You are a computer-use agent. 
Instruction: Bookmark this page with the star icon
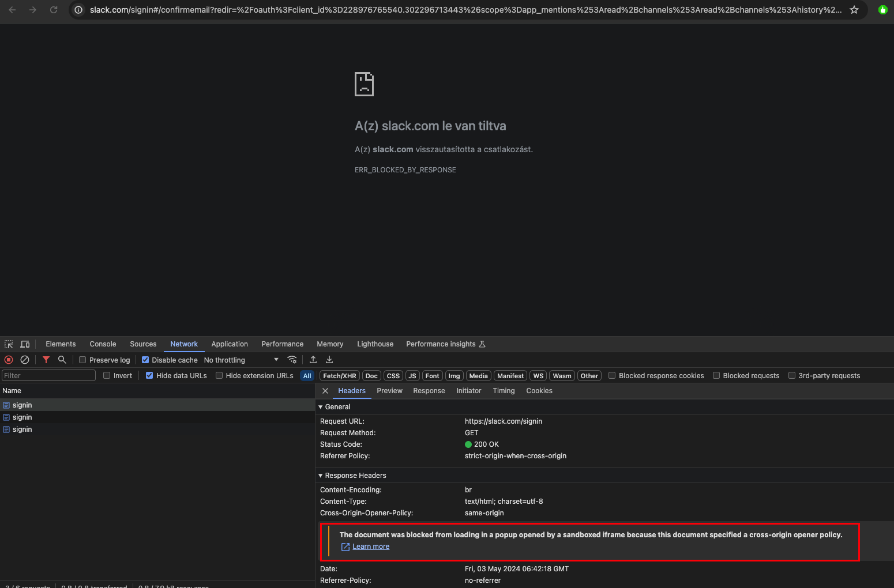coord(854,10)
